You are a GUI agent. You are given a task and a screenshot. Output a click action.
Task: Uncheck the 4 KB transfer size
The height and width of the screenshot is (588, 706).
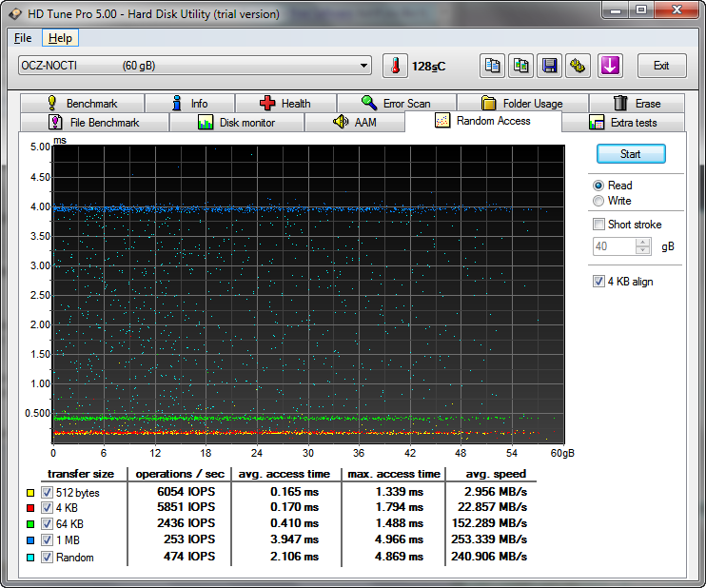click(x=47, y=508)
